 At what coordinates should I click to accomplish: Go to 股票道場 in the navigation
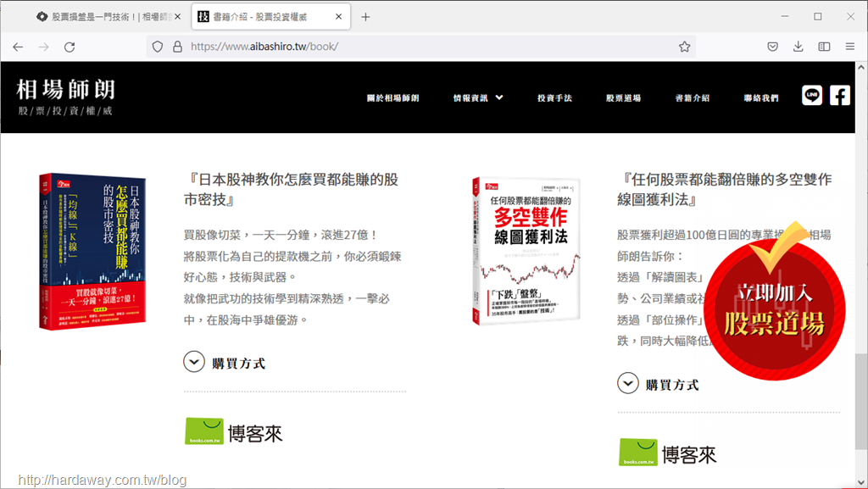623,98
